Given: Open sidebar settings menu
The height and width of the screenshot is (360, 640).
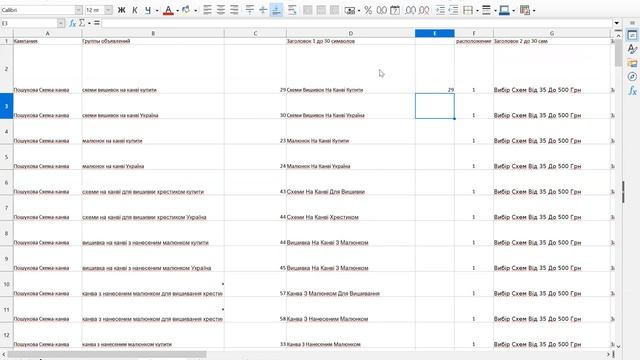Looking at the screenshot, I should click(632, 23).
